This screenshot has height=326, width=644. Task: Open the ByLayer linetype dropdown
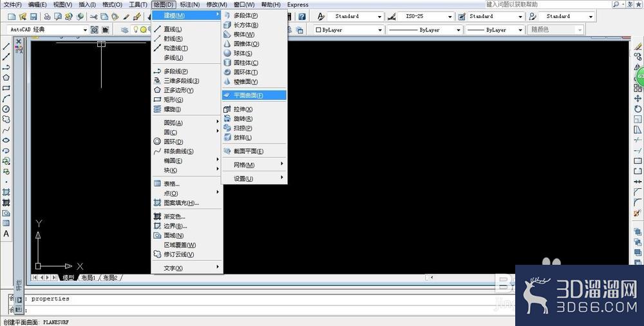[458, 30]
